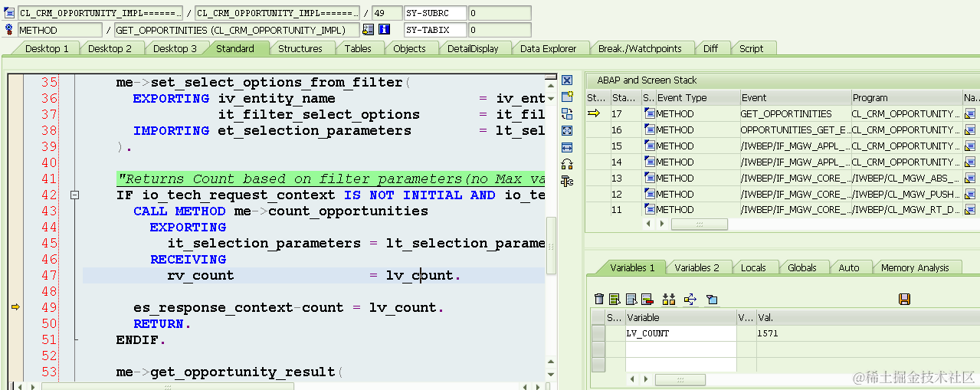Click the second Variables toolbar icon
Image resolution: width=980 pixels, height=390 pixels.
615,299
